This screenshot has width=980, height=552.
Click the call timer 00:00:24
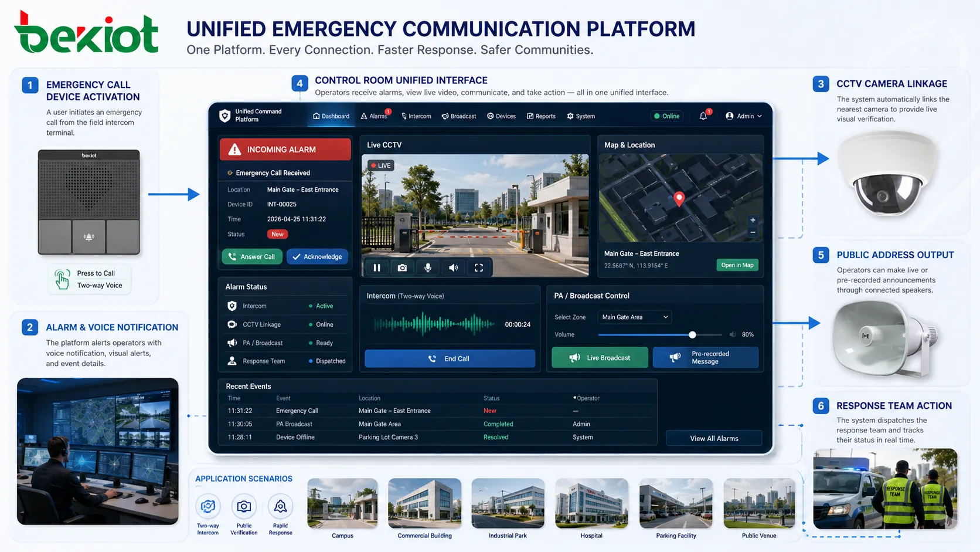tap(518, 324)
